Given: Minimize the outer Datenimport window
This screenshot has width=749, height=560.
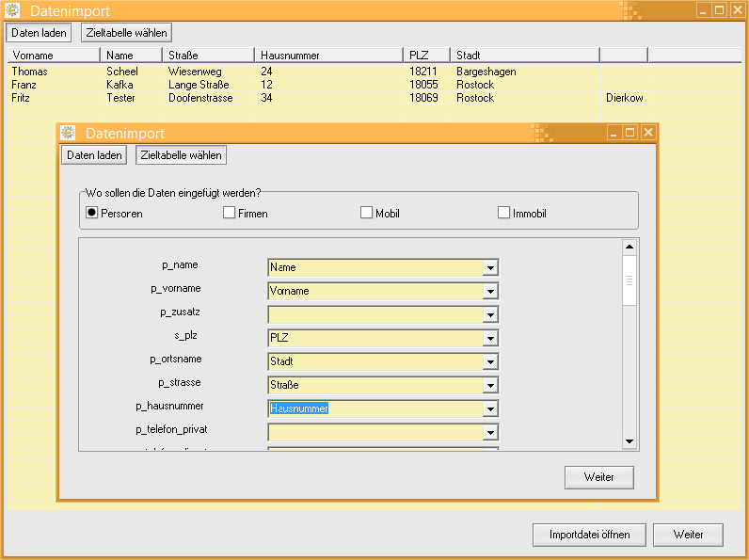Looking at the screenshot, I should (x=704, y=10).
